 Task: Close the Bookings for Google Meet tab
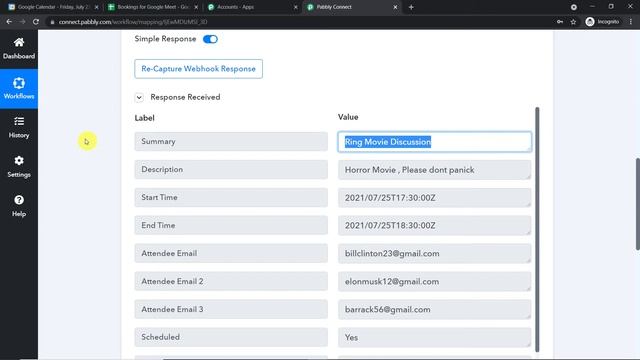click(x=196, y=7)
